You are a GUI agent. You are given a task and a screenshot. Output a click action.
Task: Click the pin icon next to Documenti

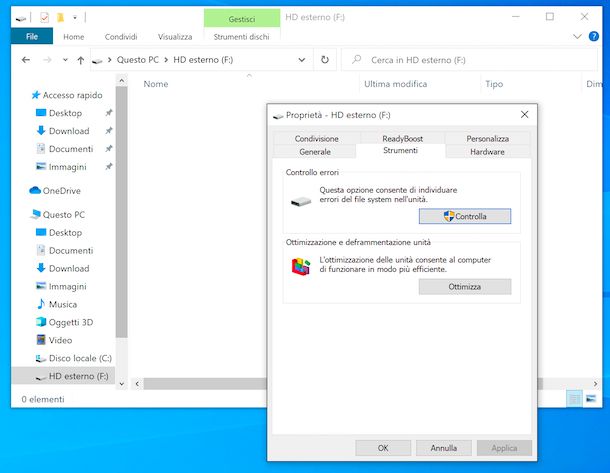click(109, 148)
